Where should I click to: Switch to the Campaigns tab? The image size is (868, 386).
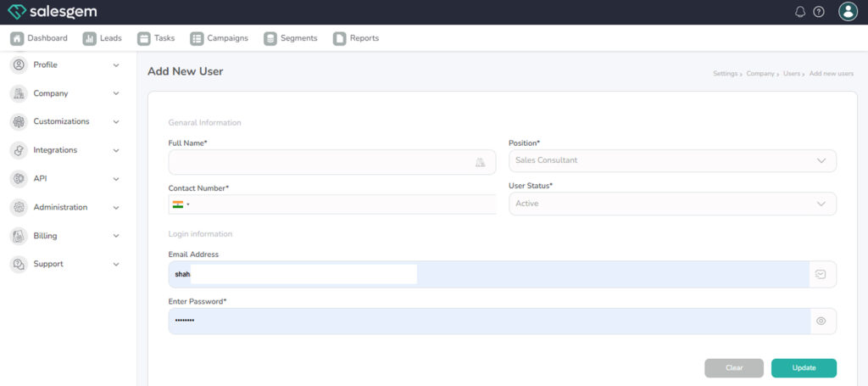(220, 38)
